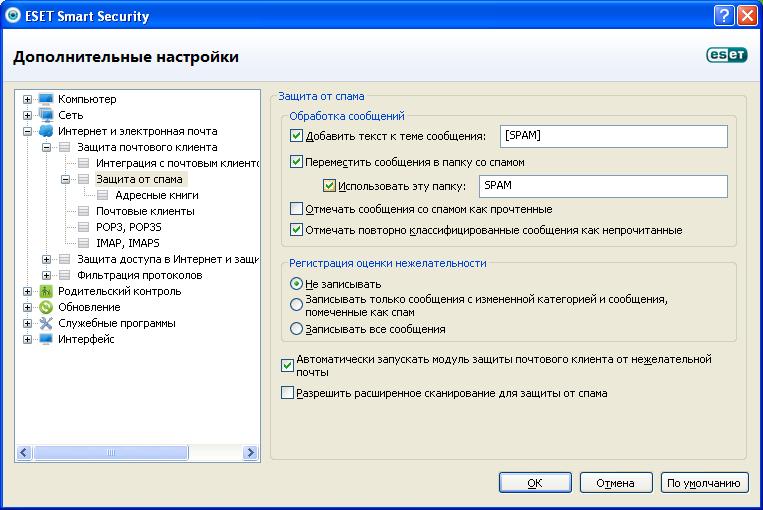Click tree panel scrollbar right arrow
This screenshot has height=510, width=763.
click(250, 453)
